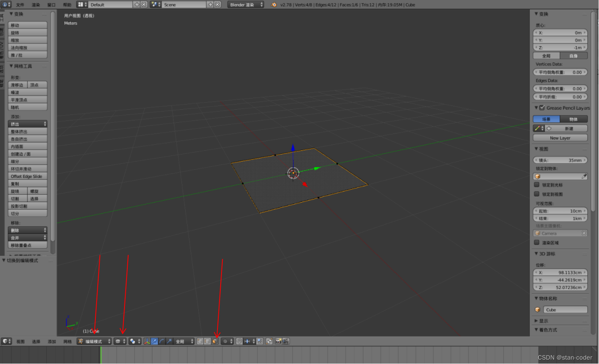Toggle the Grease Pencil Layers checkbox
This screenshot has width=599, height=364.
click(542, 108)
